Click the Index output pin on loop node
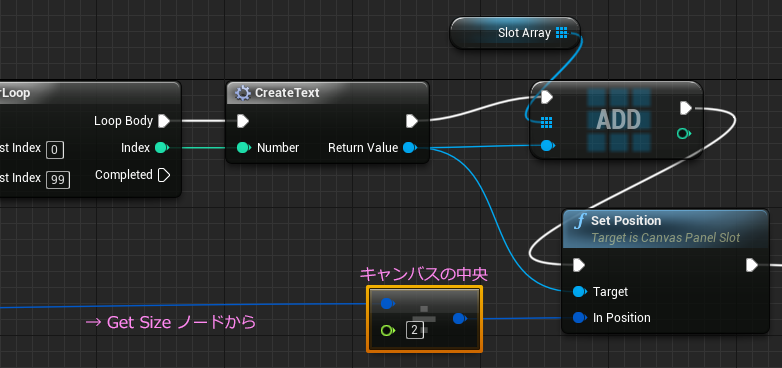This screenshot has width=782, height=368. tap(161, 148)
